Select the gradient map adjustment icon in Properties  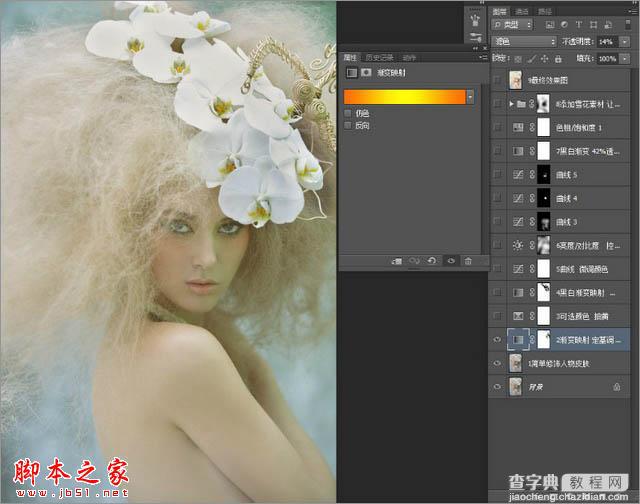click(351, 73)
